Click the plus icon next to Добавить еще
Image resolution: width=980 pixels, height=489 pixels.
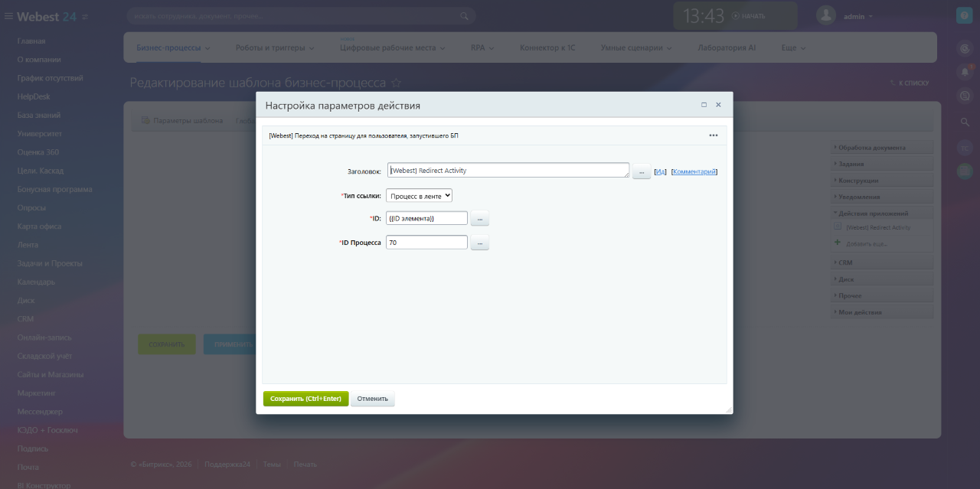pos(838,242)
